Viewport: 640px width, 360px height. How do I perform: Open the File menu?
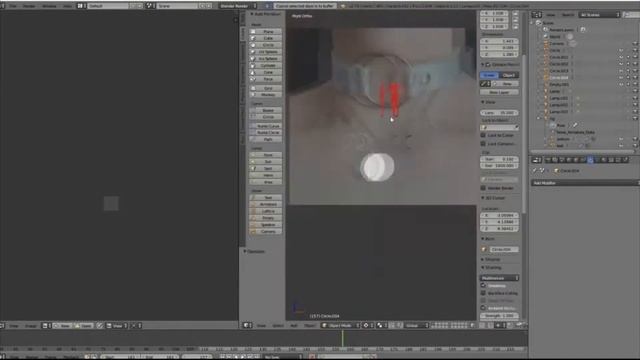(x=13, y=6)
